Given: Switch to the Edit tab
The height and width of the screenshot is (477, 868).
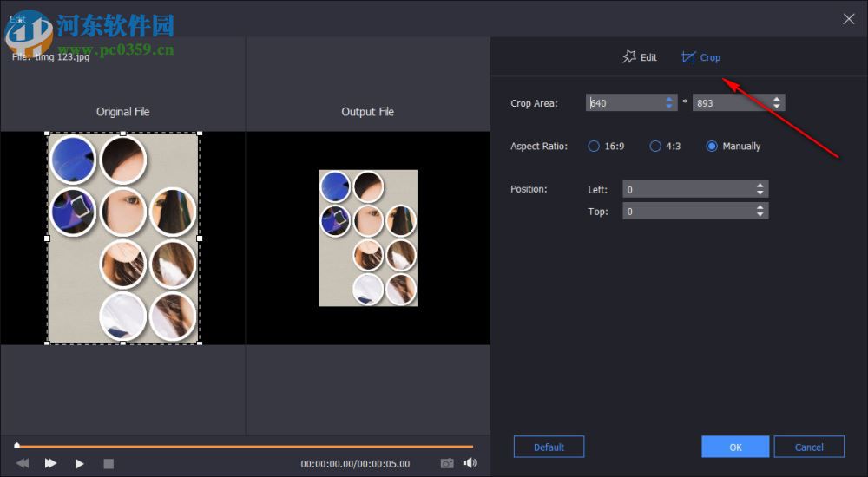Looking at the screenshot, I should tap(640, 57).
